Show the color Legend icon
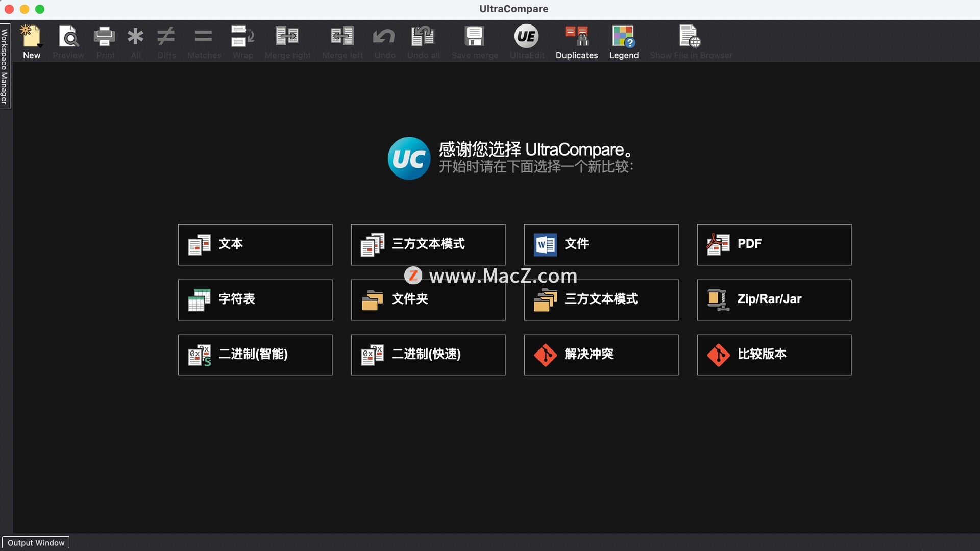 pos(624,37)
